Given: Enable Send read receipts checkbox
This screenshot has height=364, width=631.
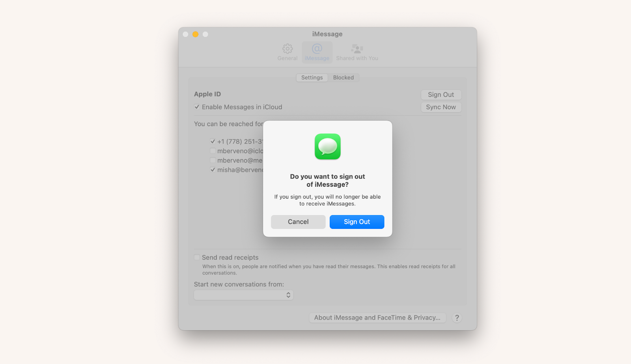Looking at the screenshot, I should (197, 257).
